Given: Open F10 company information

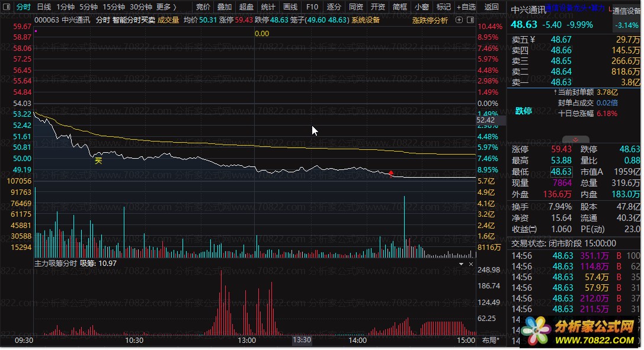Looking at the screenshot, I should coord(312,7).
